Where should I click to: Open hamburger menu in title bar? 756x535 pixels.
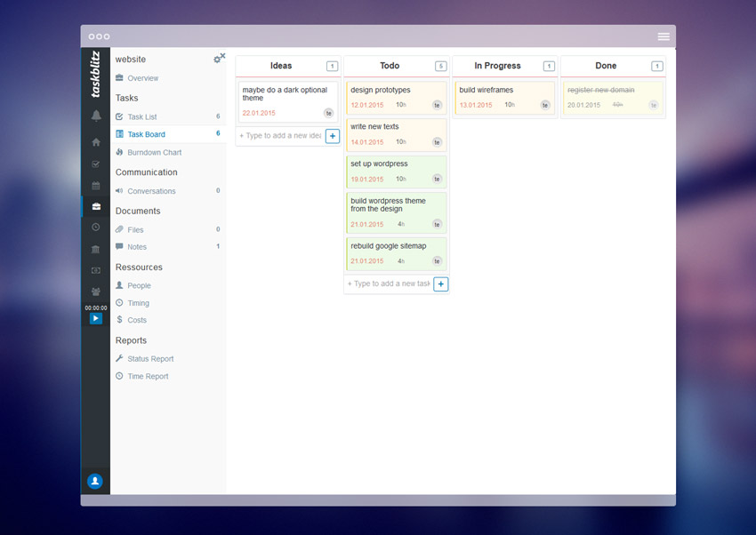point(664,36)
